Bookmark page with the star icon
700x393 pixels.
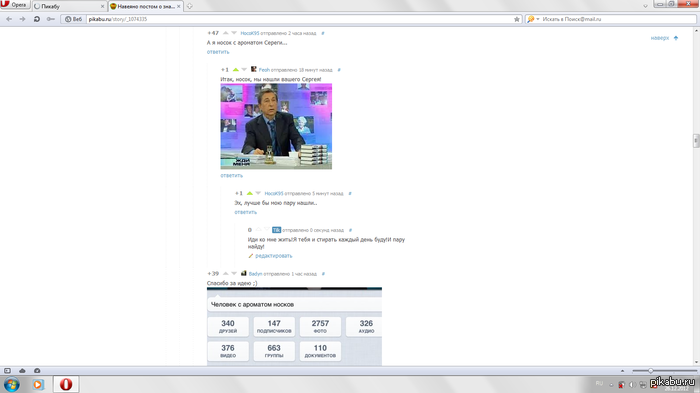[x=517, y=19]
